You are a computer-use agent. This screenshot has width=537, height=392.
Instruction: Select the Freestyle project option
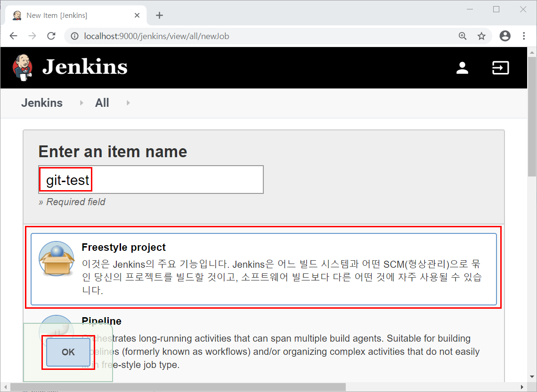click(264, 269)
